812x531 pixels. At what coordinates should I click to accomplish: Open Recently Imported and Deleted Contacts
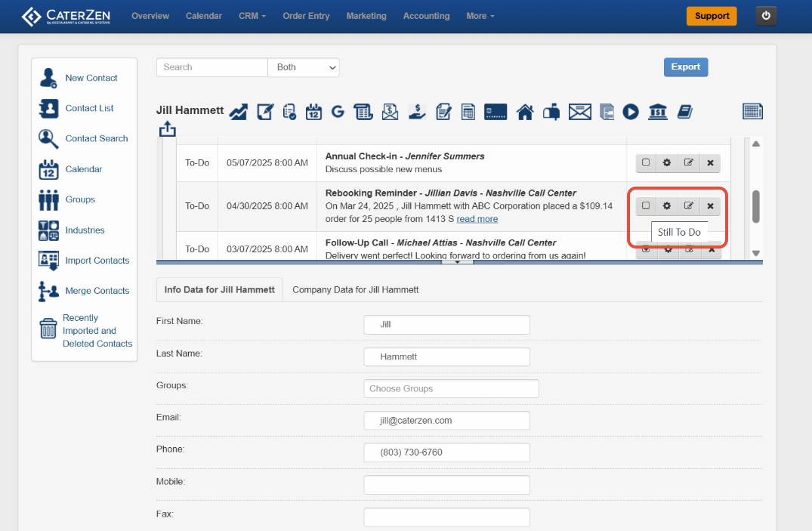86,331
